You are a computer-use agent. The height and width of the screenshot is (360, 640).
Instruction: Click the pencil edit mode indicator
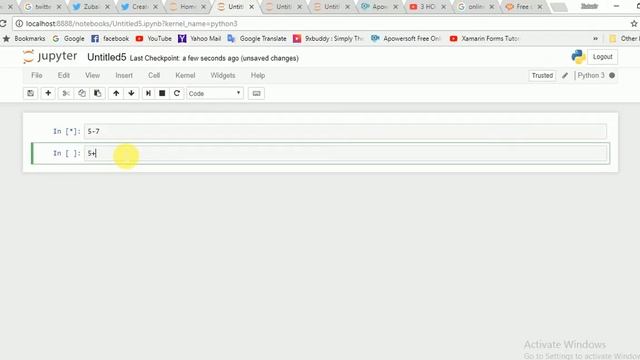565,76
